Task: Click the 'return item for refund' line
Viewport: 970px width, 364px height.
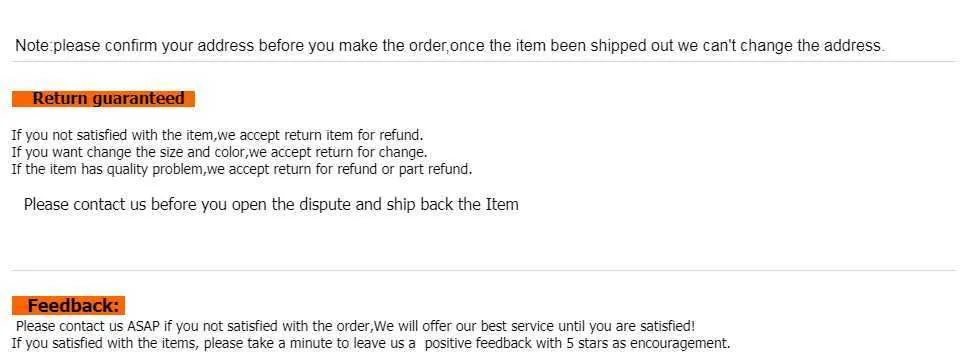Action: pyautogui.click(x=217, y=135)
